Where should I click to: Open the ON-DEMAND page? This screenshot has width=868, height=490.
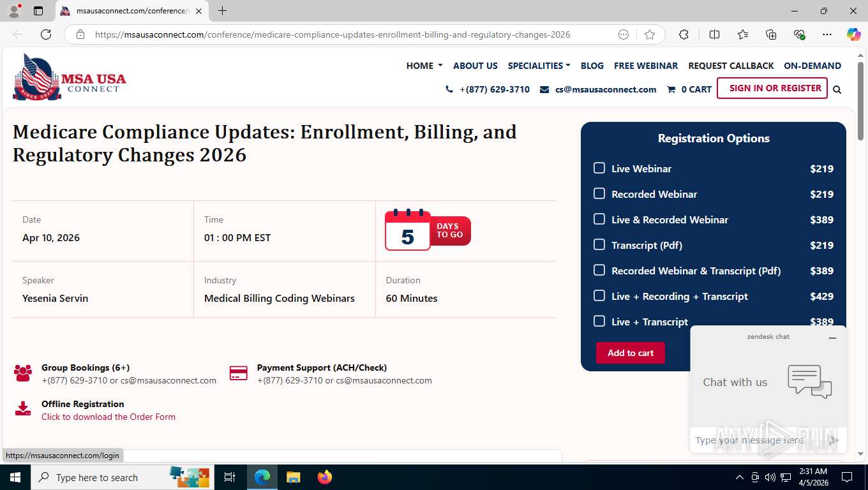click(812, 66)
